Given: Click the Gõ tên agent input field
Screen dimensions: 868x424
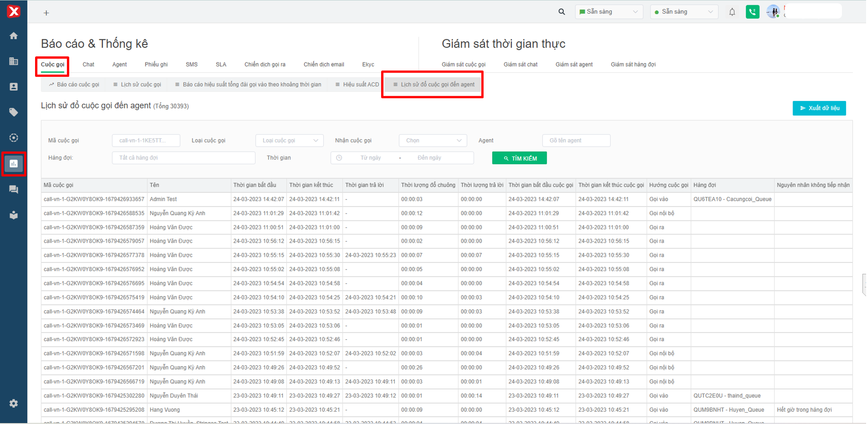Looking at the screenshot, I should [576, 141].
